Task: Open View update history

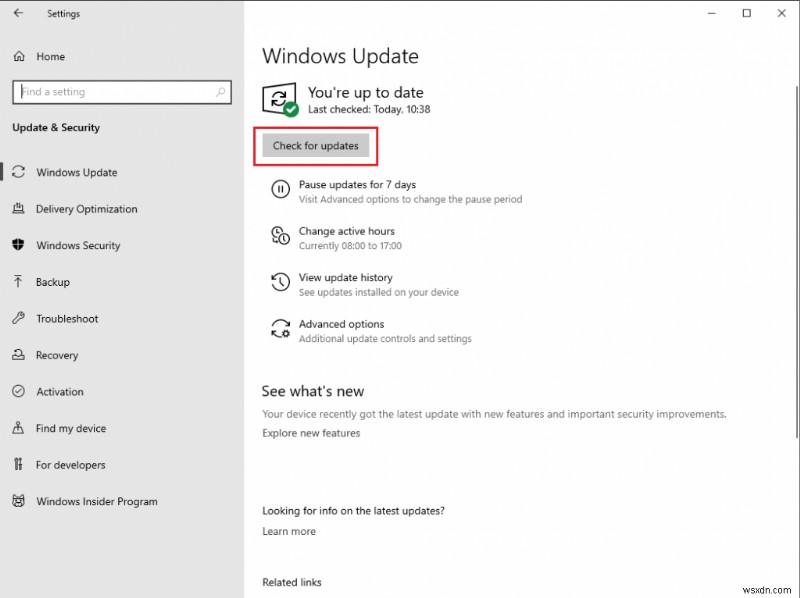Action: 345,278
